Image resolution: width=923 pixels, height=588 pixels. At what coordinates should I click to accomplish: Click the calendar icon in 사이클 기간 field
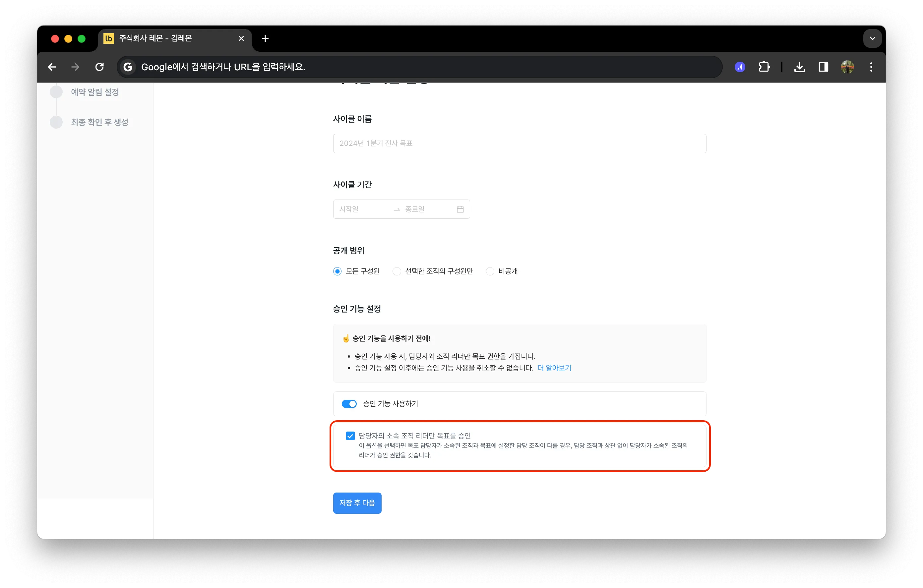[x=460, y=209]
